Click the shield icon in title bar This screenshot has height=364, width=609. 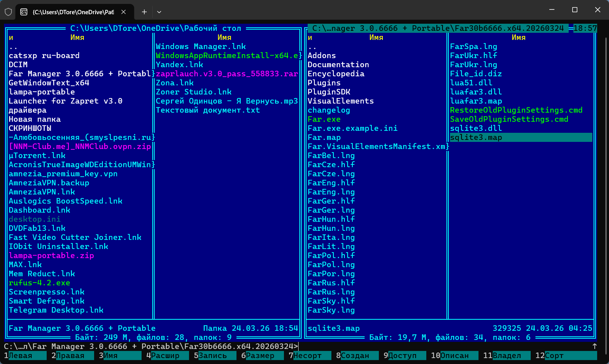[8, 12]
